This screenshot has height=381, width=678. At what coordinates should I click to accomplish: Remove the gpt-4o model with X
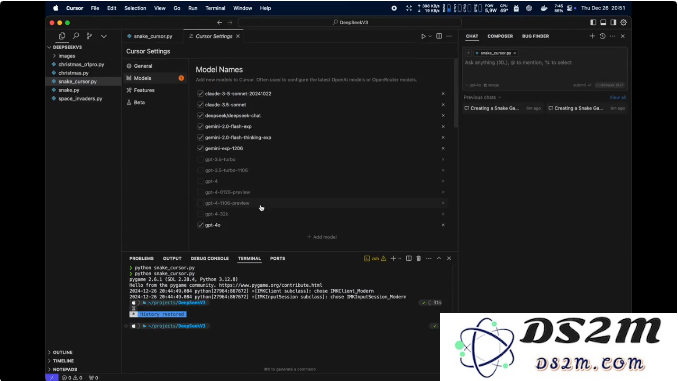coord(443,225)
